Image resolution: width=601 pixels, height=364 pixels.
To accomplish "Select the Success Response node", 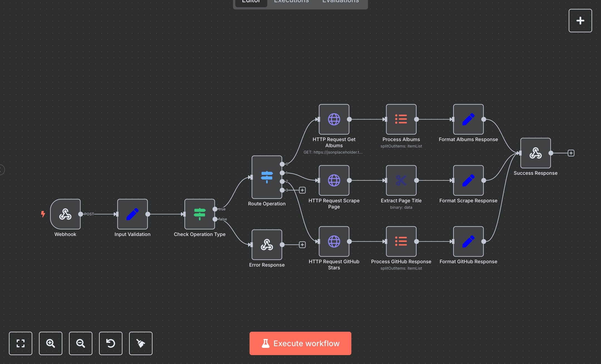I will (535, 153).
